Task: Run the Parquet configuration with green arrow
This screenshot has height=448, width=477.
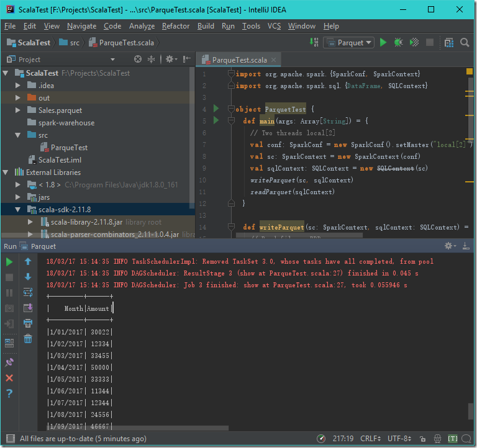Action: tap(383, 43)
